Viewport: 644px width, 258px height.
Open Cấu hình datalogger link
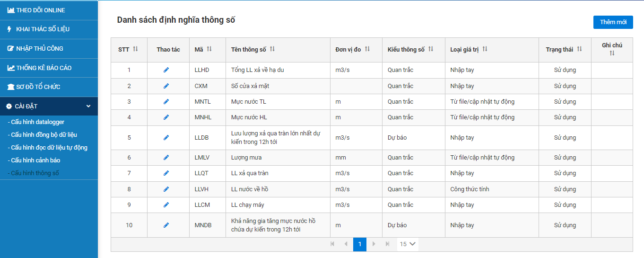[38, 122]
